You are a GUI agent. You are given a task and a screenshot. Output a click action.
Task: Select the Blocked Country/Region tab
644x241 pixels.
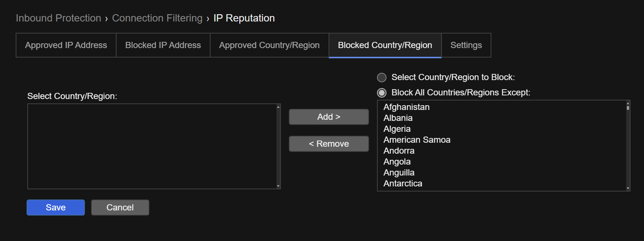pos(385,45)
